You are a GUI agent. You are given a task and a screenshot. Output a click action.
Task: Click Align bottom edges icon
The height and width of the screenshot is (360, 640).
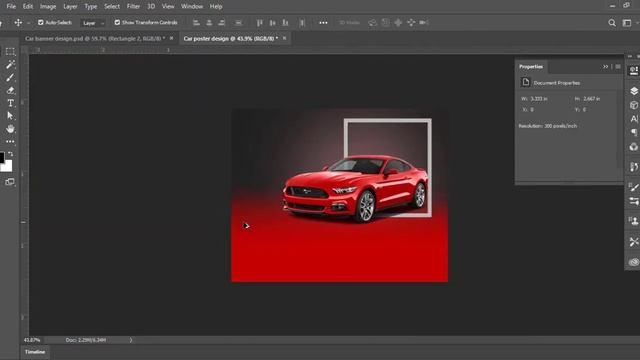(x=285, y=22)
